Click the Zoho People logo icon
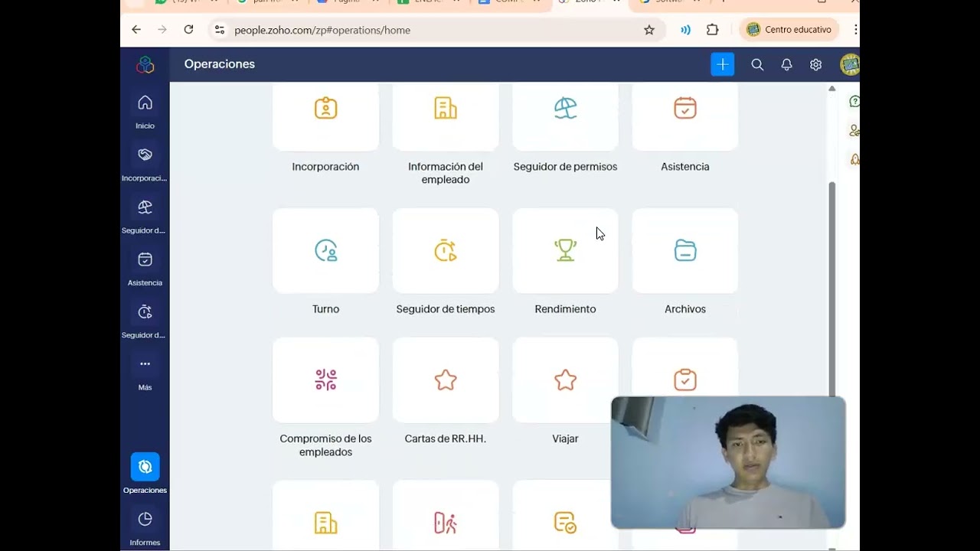 pyautogui.click(x=145, y=65)
